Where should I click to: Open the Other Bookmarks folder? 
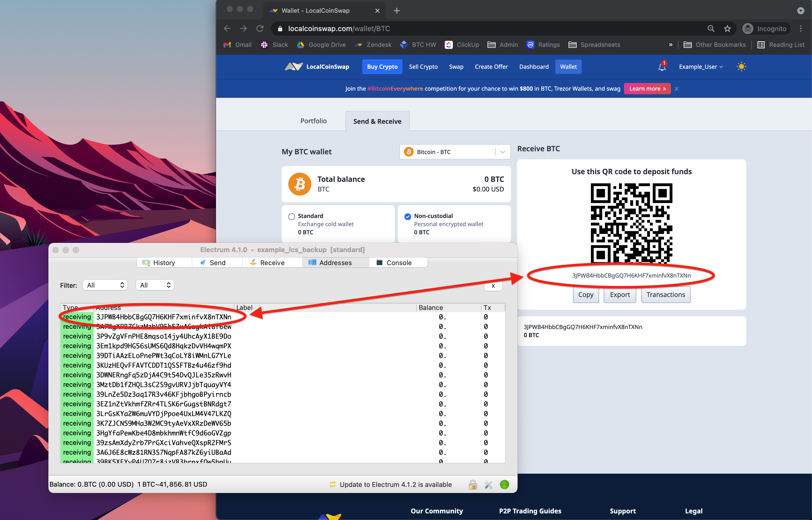(714, 45)
